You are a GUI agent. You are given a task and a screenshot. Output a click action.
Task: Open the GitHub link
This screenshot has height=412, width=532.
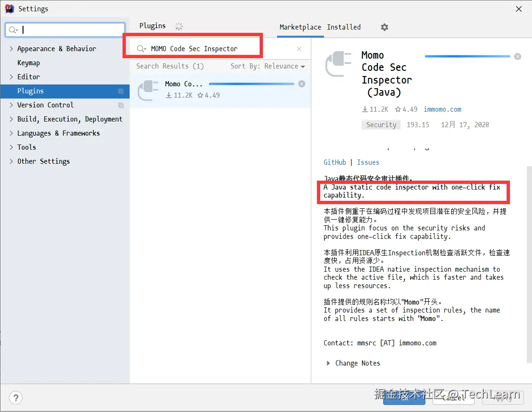point(334,162)
